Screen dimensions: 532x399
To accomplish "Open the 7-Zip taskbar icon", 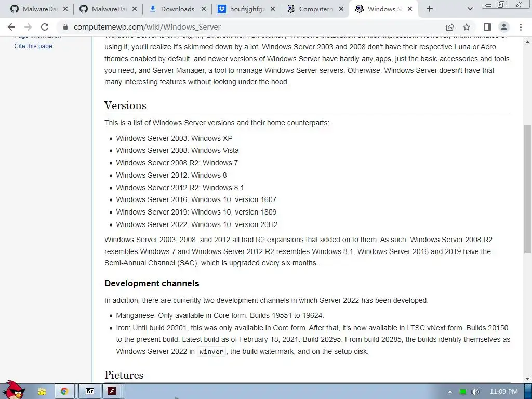I will (90, 392).
